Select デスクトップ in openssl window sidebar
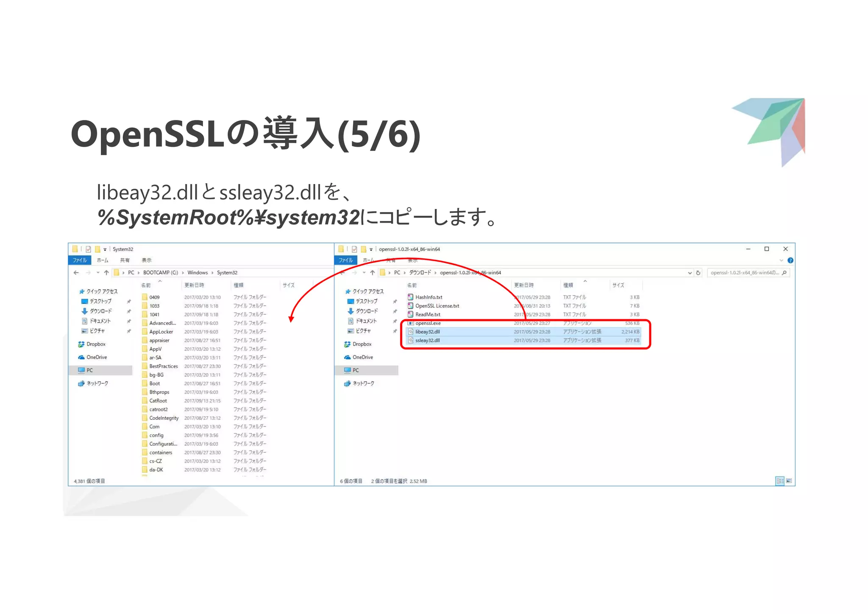Image resolution: width=868 pixels, height=614 pixels. (x=362, y=301)
